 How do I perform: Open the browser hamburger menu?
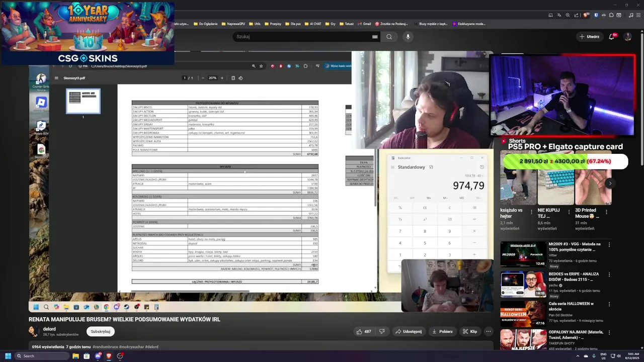(x=638, y=15)
